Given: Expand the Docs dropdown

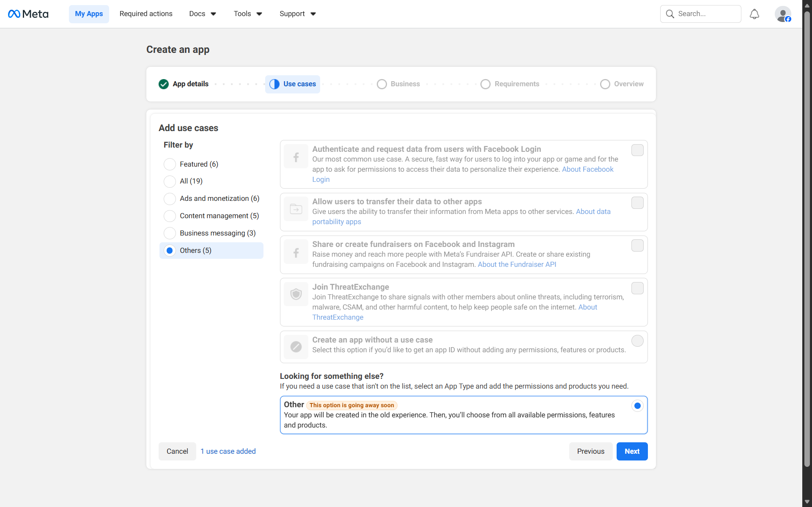Looking at the screenshot, I should point(203,14).
